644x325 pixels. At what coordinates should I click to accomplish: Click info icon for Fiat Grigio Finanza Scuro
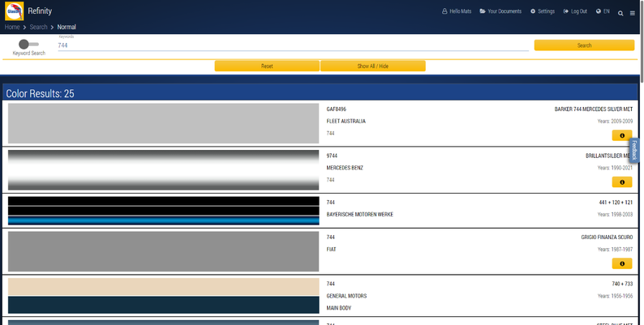(622, 263)
